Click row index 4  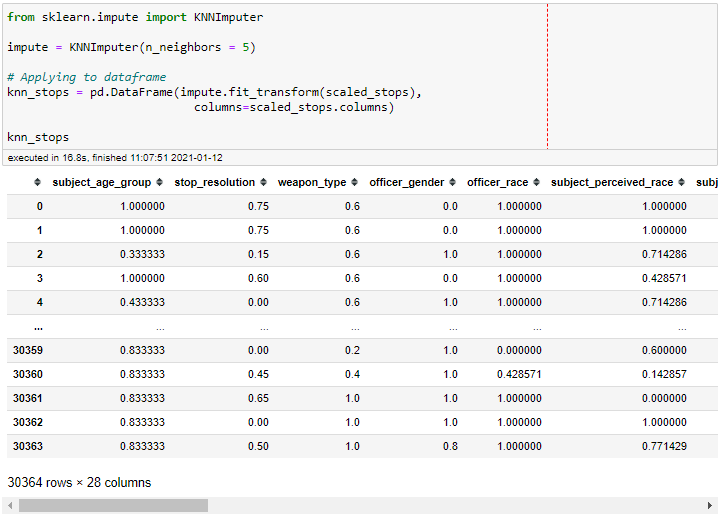pyautogui.click(x=40, y=302)
